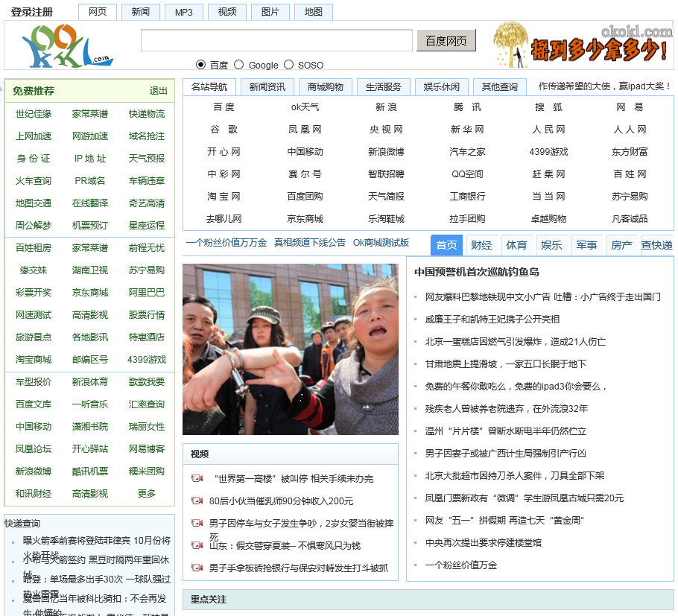Click video icon beside "山东：假交警穿夏装" headline
The height and width of the screenshot is (616, 678).
click(197, 545)
